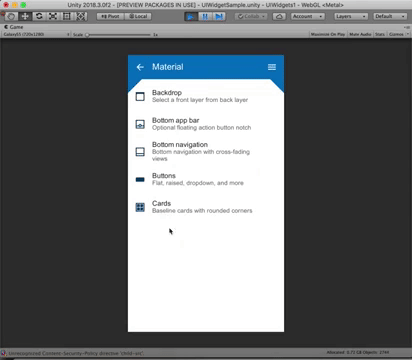The width and height of the screenshot is (412, 360).
Task: Click the Backdrop item icon
Action: pos(140,97)
